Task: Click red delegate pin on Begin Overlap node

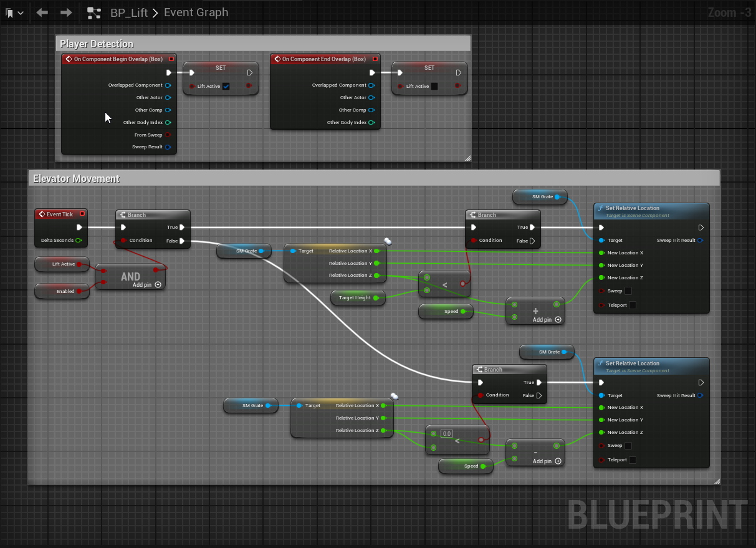Action: [x=171, y=59]
